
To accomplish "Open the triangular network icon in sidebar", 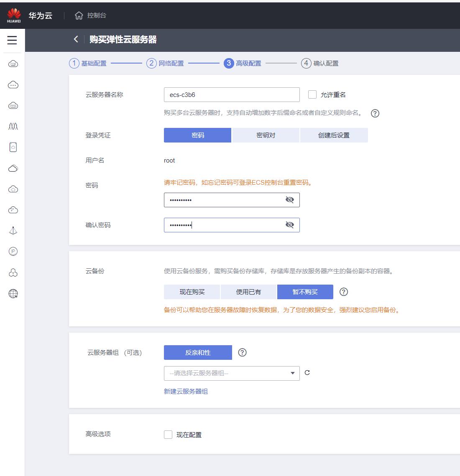I will [x=13, y=231].
